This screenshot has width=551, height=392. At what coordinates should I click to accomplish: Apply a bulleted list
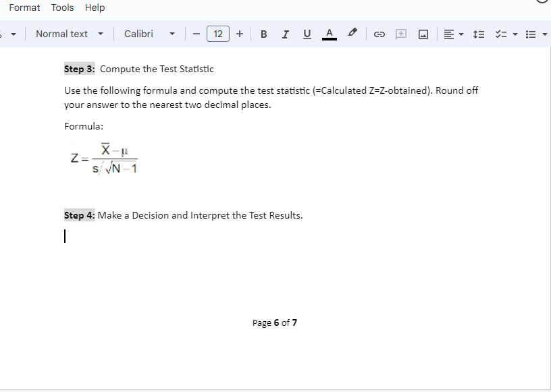pos(532,34)
